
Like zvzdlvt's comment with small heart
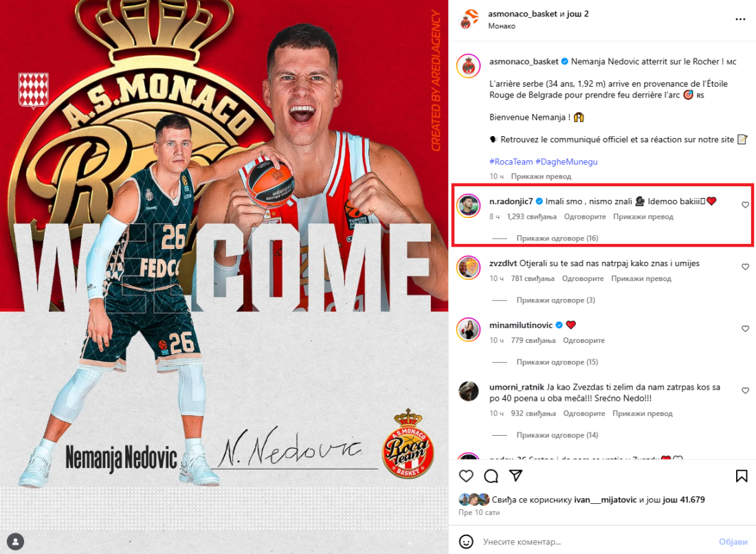[x=745, y=267]
